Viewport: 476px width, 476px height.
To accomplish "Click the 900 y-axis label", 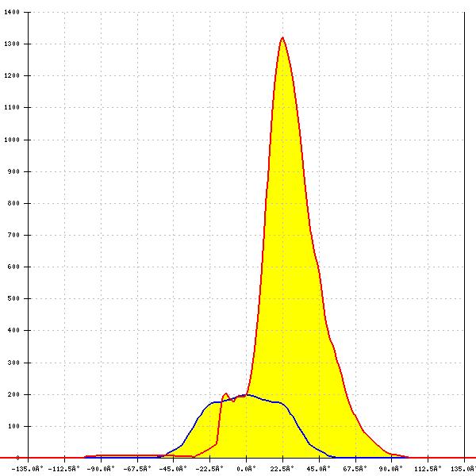I will tap(13, 172).
